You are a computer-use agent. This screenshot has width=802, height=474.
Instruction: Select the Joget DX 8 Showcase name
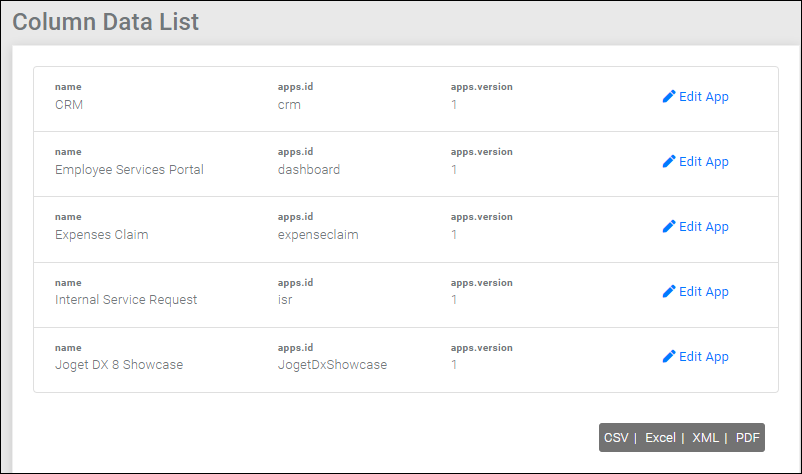pos(119,365)
